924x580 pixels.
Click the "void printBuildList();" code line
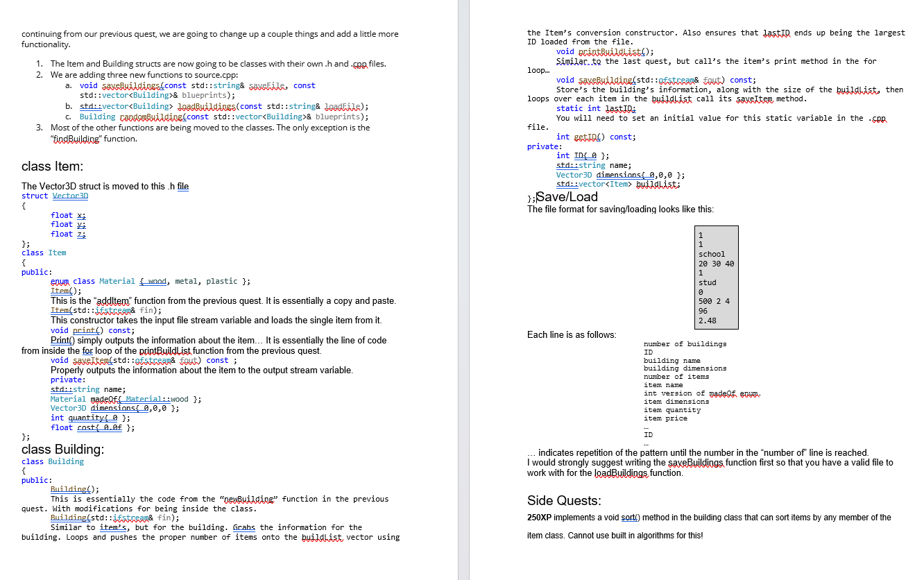click(605, 51)
